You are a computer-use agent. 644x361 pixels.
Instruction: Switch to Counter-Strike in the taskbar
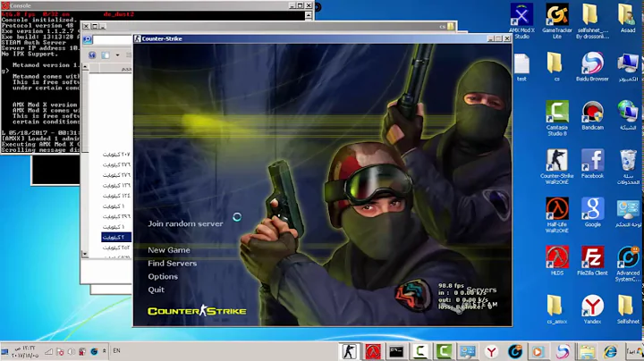click(349, 351)
